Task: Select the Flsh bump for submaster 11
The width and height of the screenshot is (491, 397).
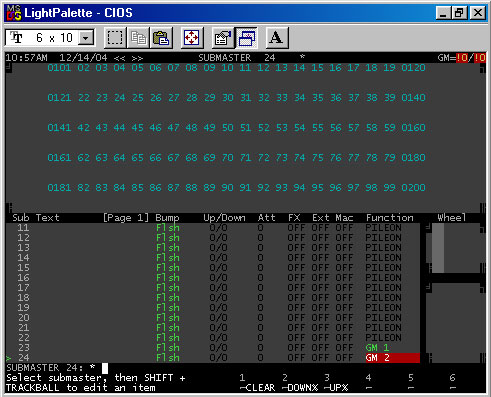Action: [168, 228]
